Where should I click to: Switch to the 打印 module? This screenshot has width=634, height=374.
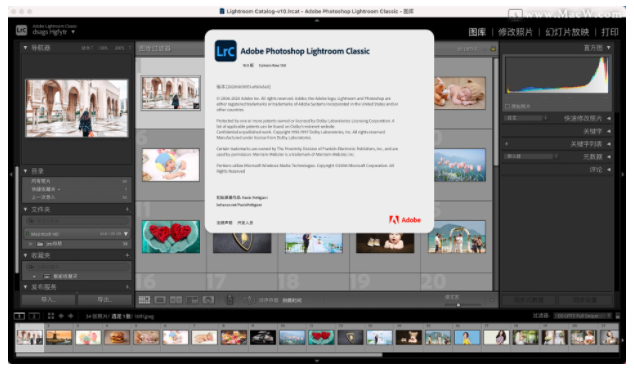tap(610, 32)
